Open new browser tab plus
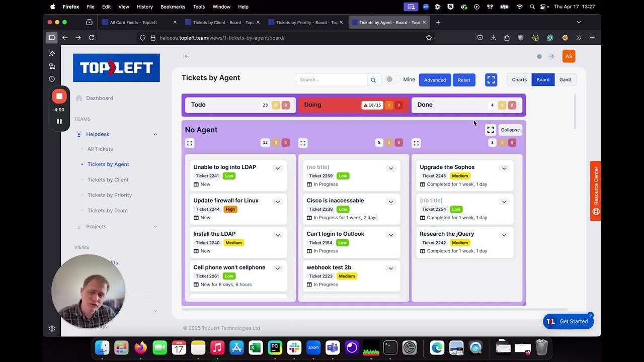 click(438, 22)
